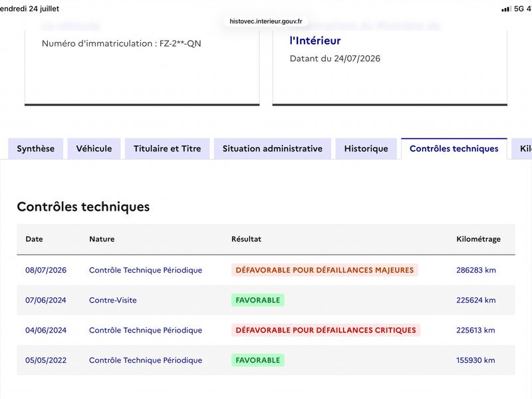Click the Kilométrage column header

click(x=478, y=239)
